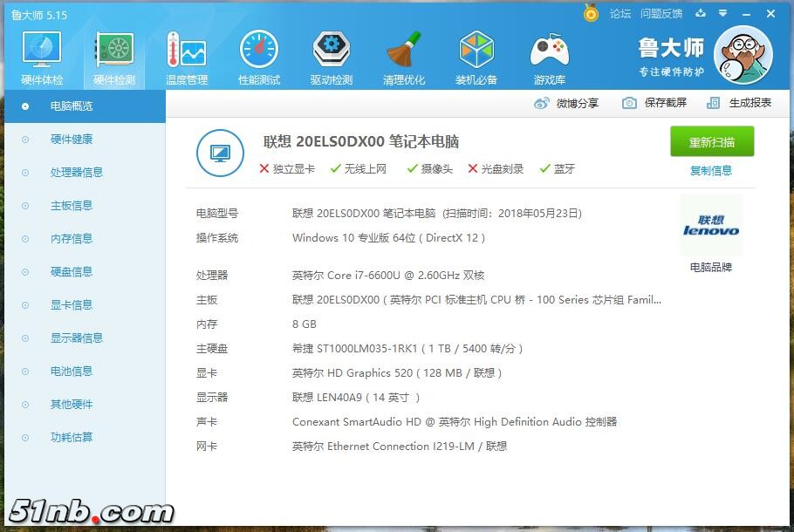Open the 游戏库 game library
The image size is (794, 532).
[549, 55]
